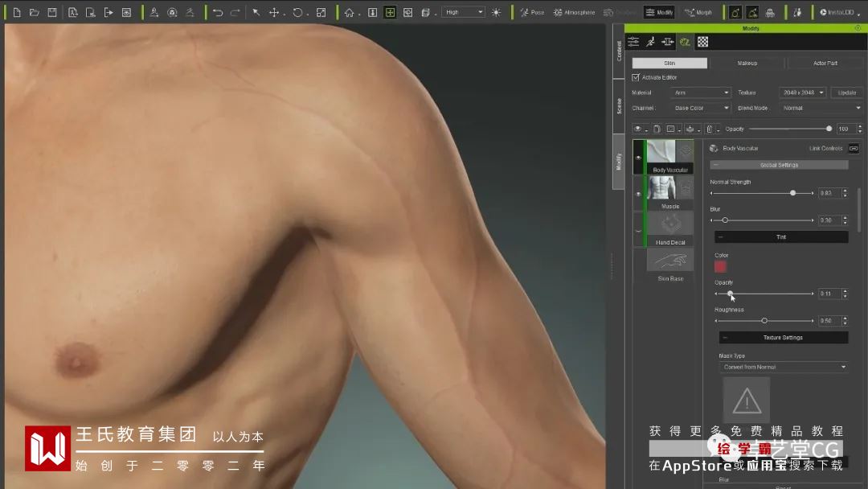Hide the Muscle layer with its eye

(638, 194)
